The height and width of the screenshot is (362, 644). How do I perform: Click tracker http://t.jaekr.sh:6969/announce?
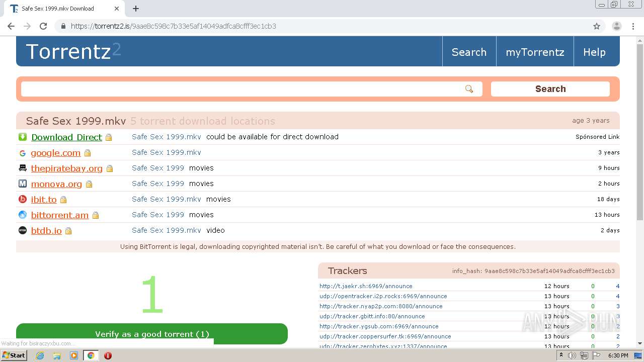pos(366,286)
